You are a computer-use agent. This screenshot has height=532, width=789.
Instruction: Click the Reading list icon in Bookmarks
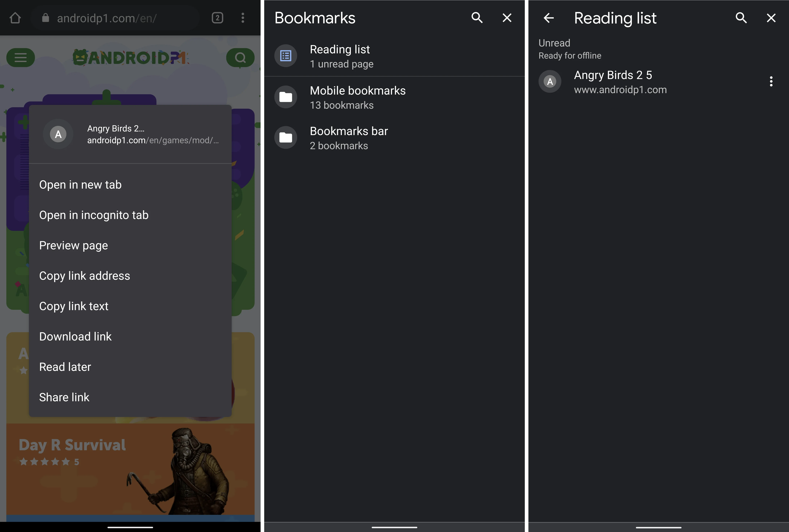click(286, 56)
